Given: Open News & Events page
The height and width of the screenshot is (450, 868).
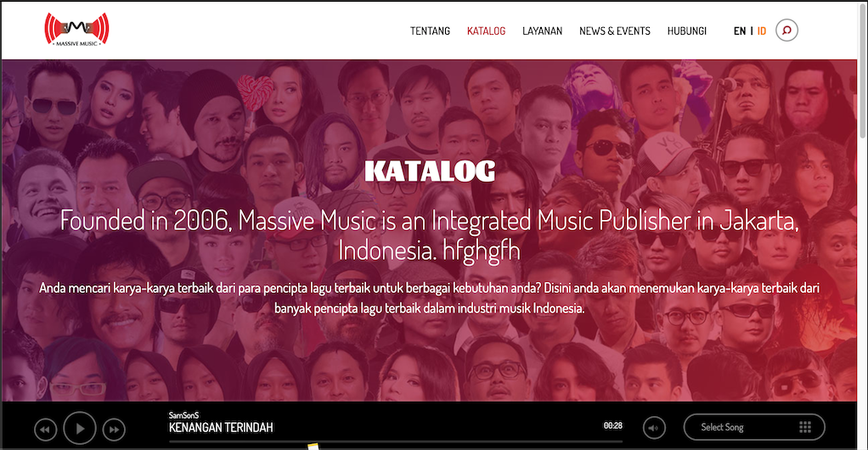Looking at the screenshot, I should coord(614,31).
